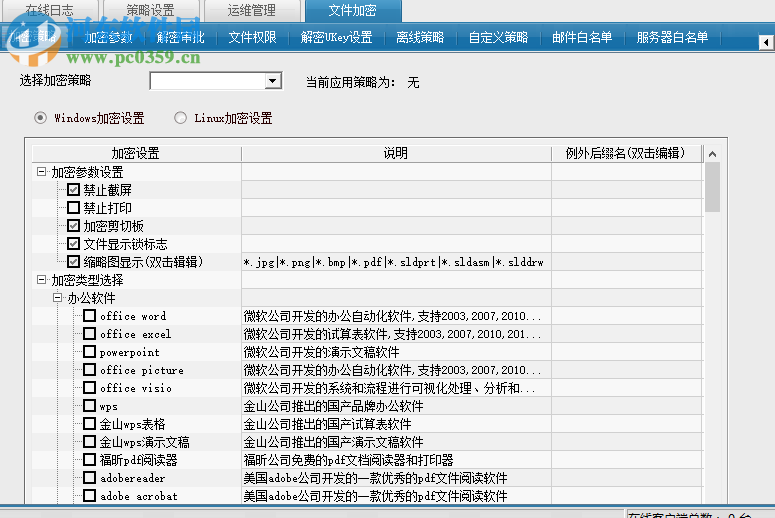Check the 福昕pdf阅读器 checkbox
Viewport: 775px width, 518px height.
pos(89,460)
